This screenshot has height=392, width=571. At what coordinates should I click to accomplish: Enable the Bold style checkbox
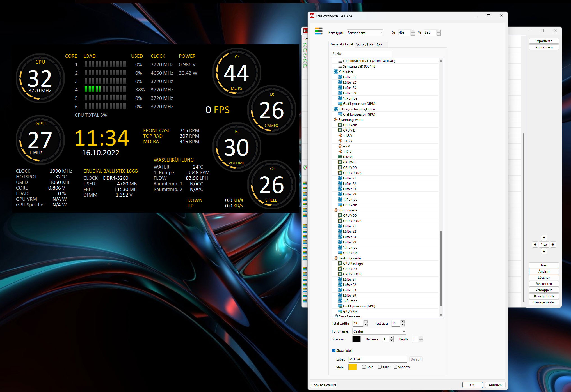364,367
